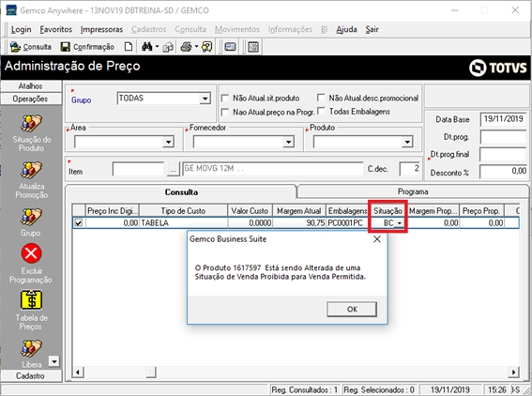
Task: Click the Dt.prog.final input field
Action: tap(504, 155)
